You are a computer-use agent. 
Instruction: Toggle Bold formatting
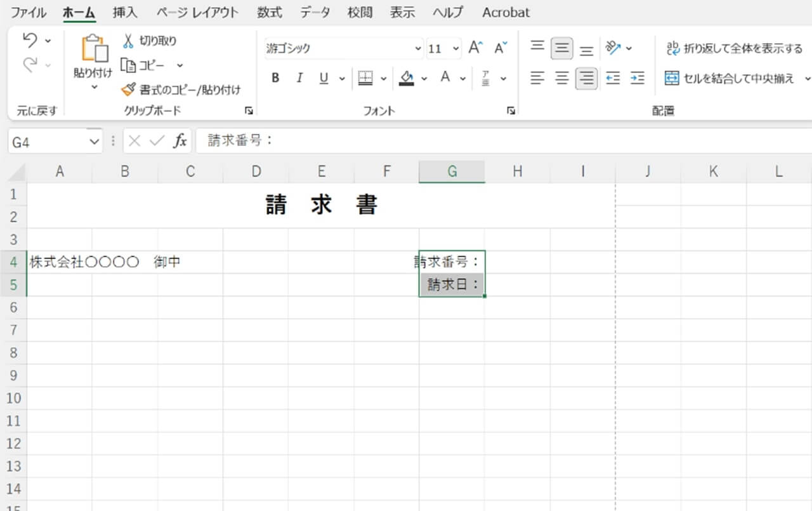click(x=275, y=78)
